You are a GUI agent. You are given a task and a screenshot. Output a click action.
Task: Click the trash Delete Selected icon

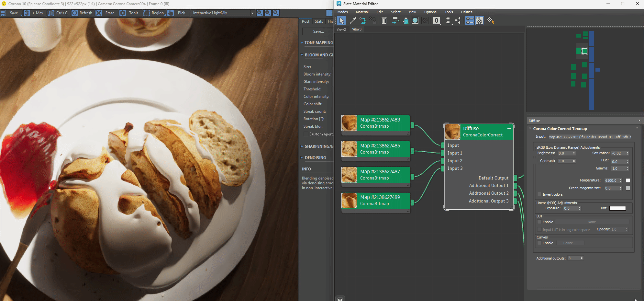pyautogui.click(x=384, y=21)
